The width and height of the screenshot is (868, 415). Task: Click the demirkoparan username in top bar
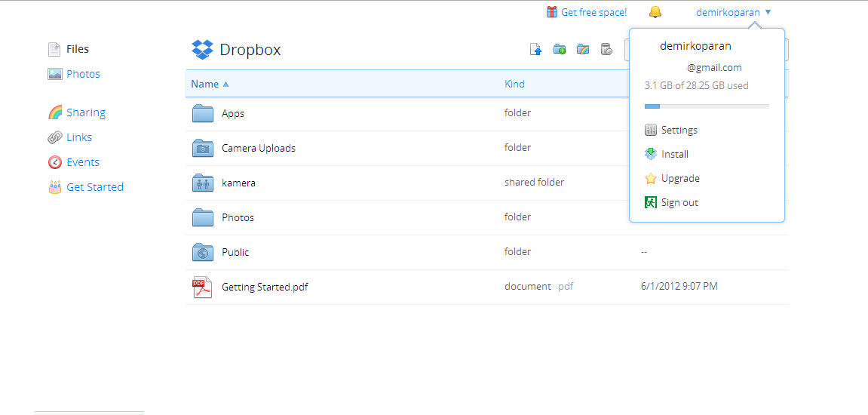[728, 12]
